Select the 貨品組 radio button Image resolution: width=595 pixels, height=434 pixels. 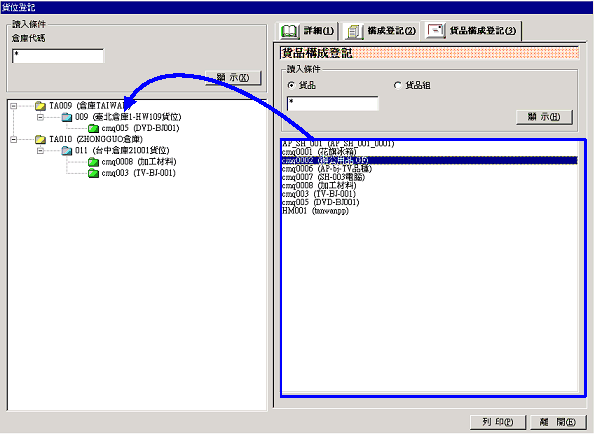pyautogui.click(x=397, y=85)
